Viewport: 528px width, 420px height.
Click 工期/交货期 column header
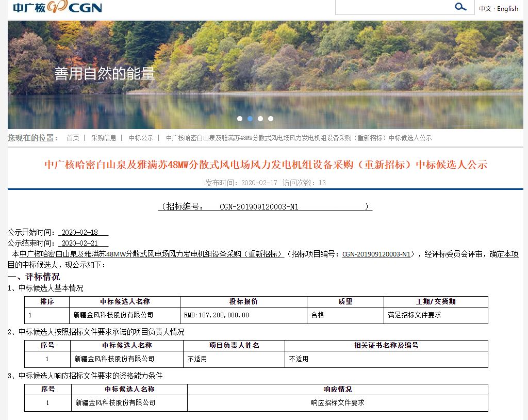click(436, 302)
